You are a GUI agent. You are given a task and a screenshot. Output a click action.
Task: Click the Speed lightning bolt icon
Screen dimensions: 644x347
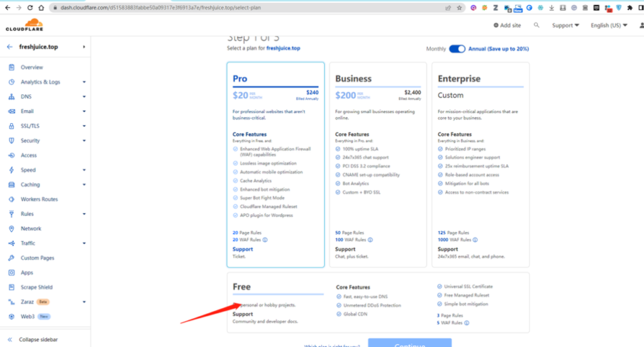[11, 170]
